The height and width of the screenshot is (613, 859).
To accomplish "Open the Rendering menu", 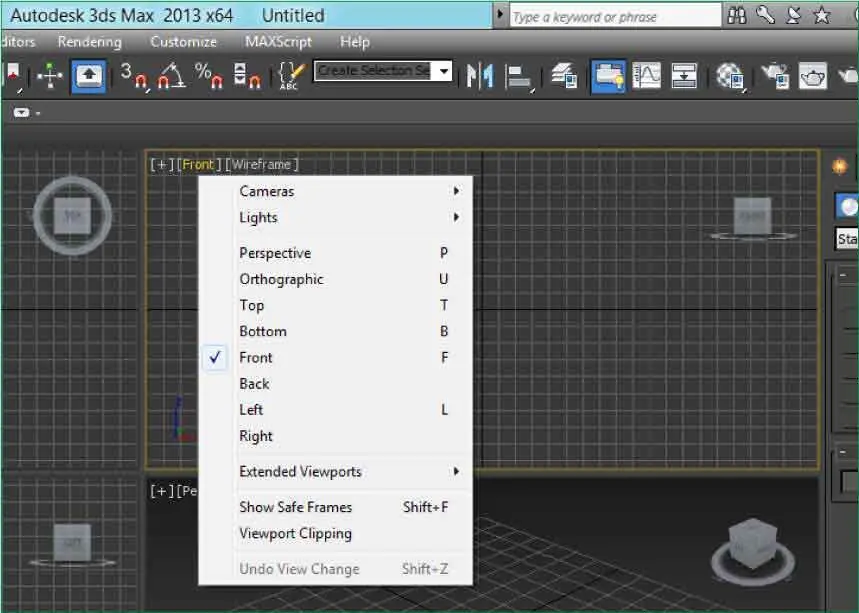I will click(90, 42).
